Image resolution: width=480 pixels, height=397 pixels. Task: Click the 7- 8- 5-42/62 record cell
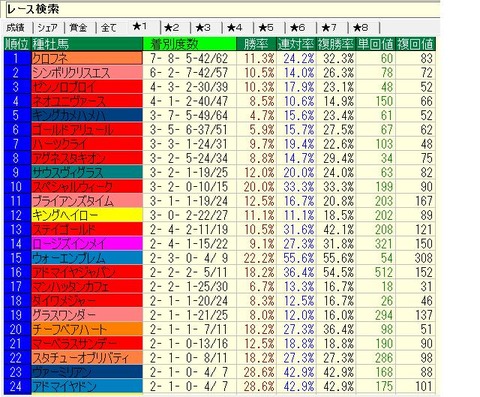[x=189, y=58]
